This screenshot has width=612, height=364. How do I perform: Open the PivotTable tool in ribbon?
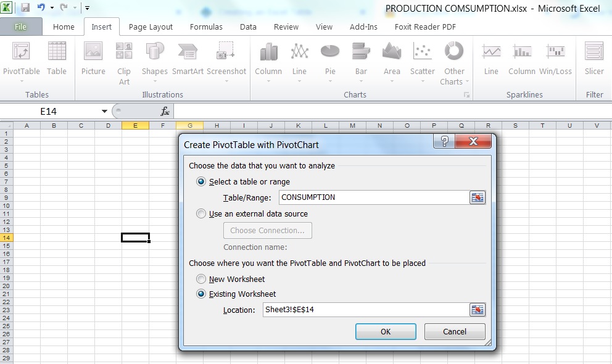tap(21, 58)
